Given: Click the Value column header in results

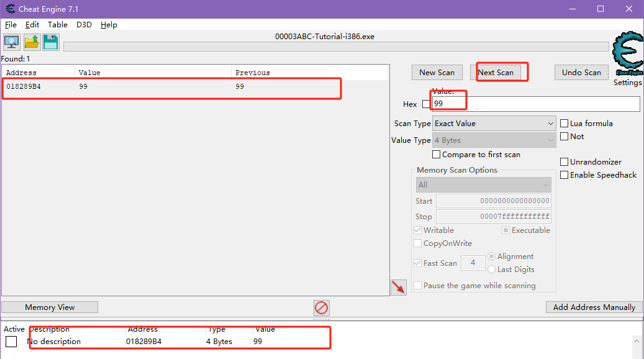Looking at the screenshot, I should click(153, 73).
